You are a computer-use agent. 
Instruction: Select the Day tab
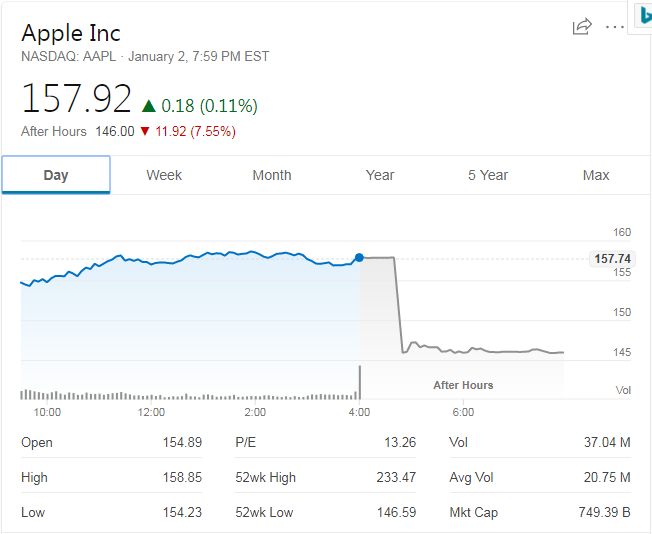coord(56,175)
